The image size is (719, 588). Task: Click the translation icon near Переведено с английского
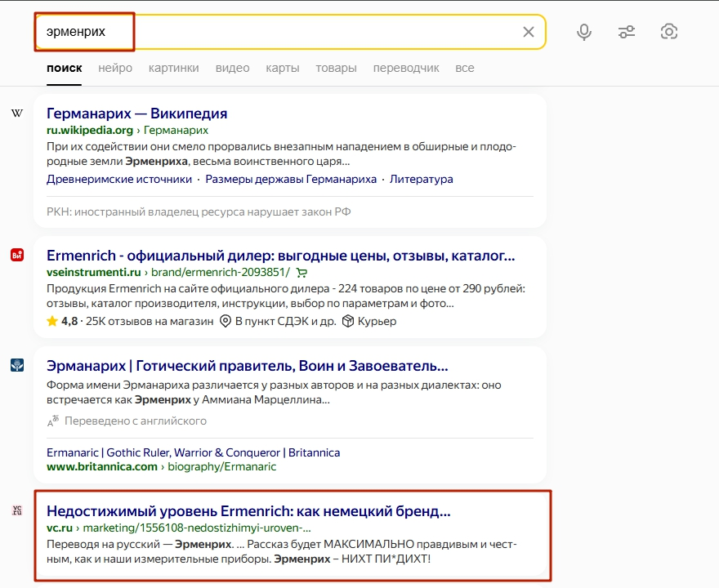pyautogui.click(x=53, y=421)
